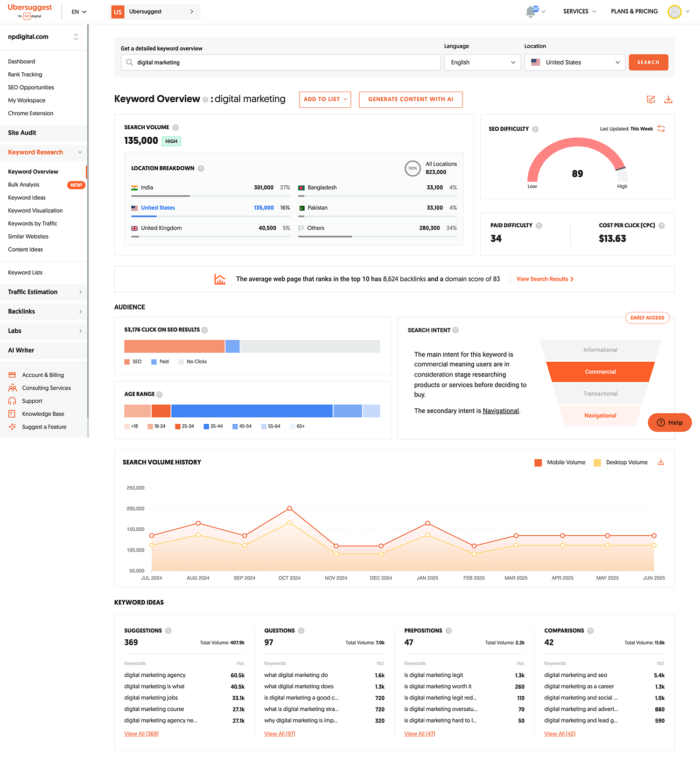Click the Suggest a Feature sparkle icon
This screenshot has height=764, width=700.
12,427
